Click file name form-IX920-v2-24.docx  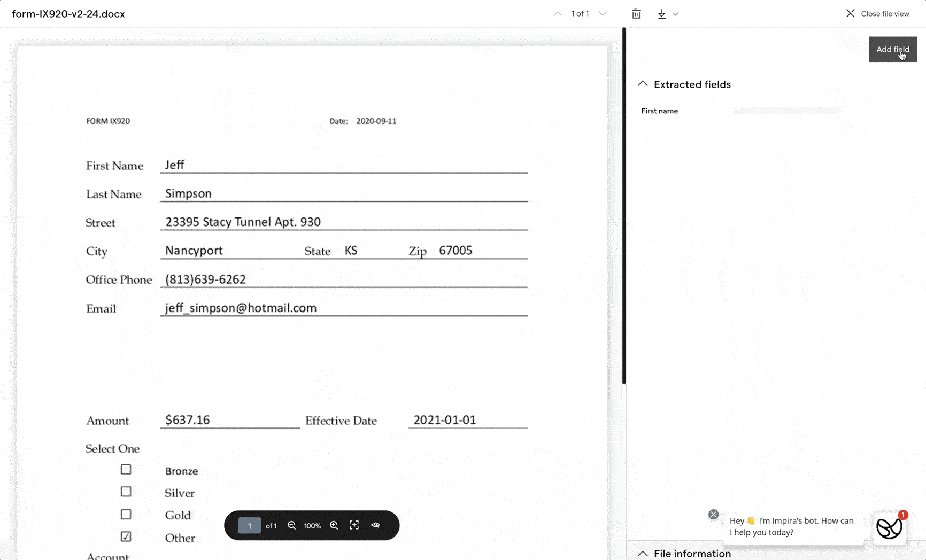[x=68, y=14]
